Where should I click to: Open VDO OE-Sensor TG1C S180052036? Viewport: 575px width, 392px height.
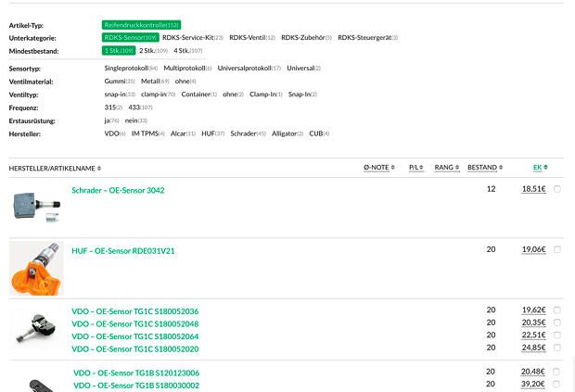(135, 311)
